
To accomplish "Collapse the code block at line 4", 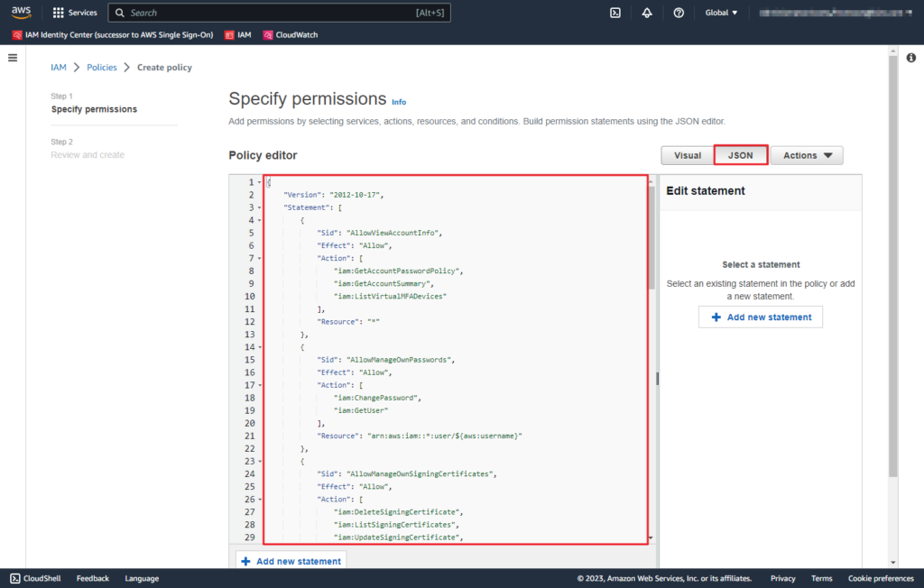I will coord(259,220).
